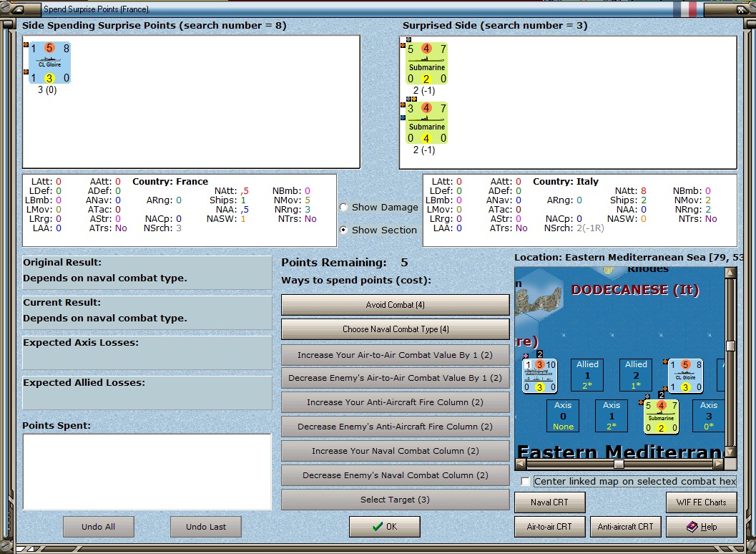Image resolution: width=756 pixels, height=554 pixels.
Task: Click the Undo Last button
Action: click(206, 527)
